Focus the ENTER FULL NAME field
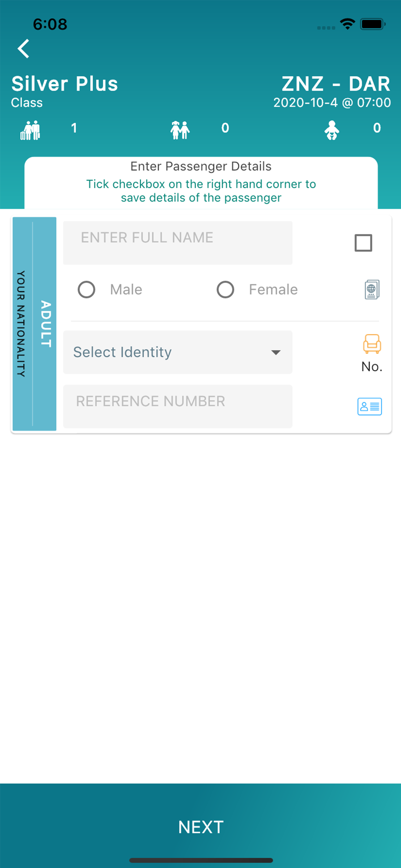The width and height of the screenshot is (401, 868). (178, 243)
